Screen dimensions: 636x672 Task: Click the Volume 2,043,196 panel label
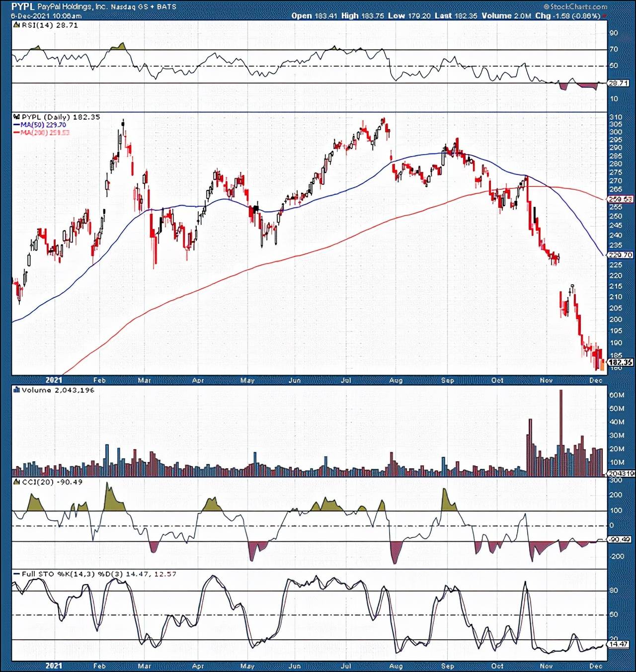[x=58, y=390]
